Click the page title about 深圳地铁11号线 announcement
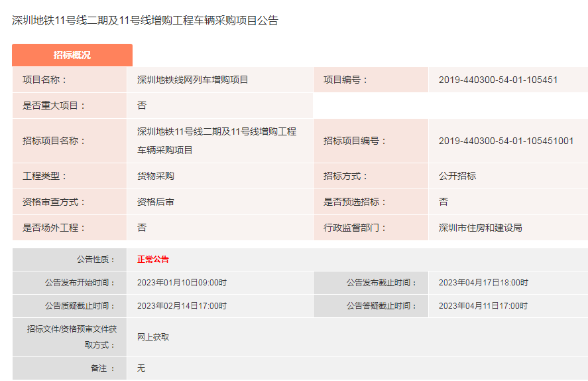The width and height of the screenshot is (588, 381). pos(145,21)
